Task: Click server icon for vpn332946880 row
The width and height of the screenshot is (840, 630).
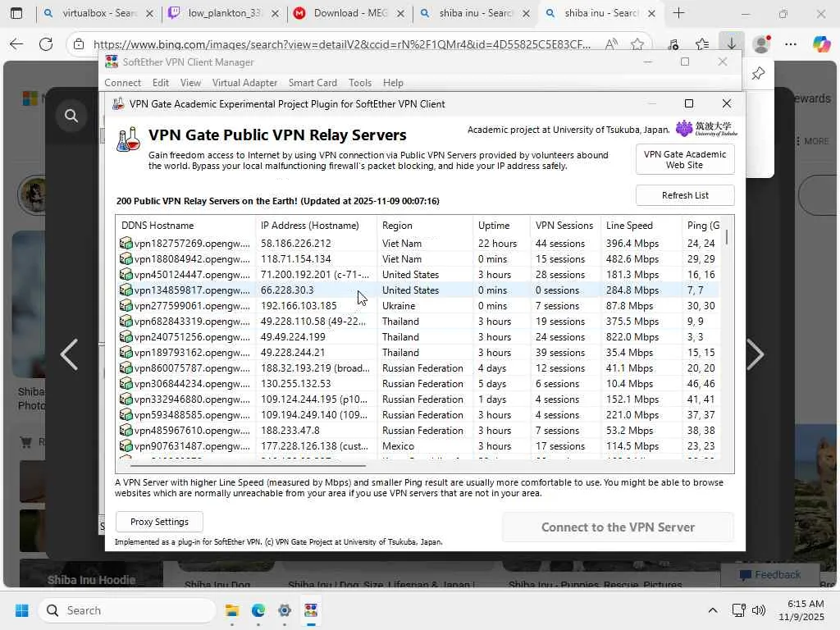Action: pyautogui.click(x=126, y=399)
